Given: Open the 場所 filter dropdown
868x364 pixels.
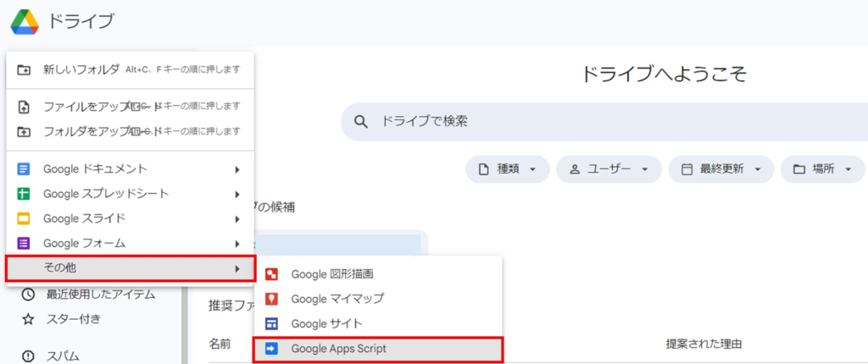Looking at the screenshot, I should pyautogui.click(x=822, y=169).
